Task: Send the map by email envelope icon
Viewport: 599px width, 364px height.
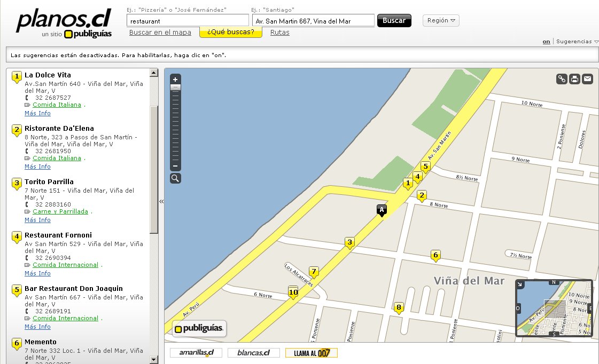Action: click(588, 79)
